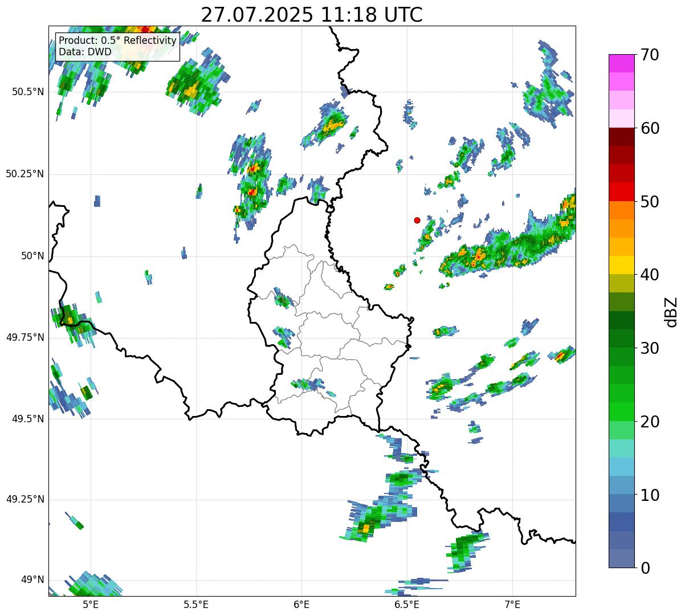685x616 pixels.
Task: Click the colorbar tick label 50
Action: point(649,202)
